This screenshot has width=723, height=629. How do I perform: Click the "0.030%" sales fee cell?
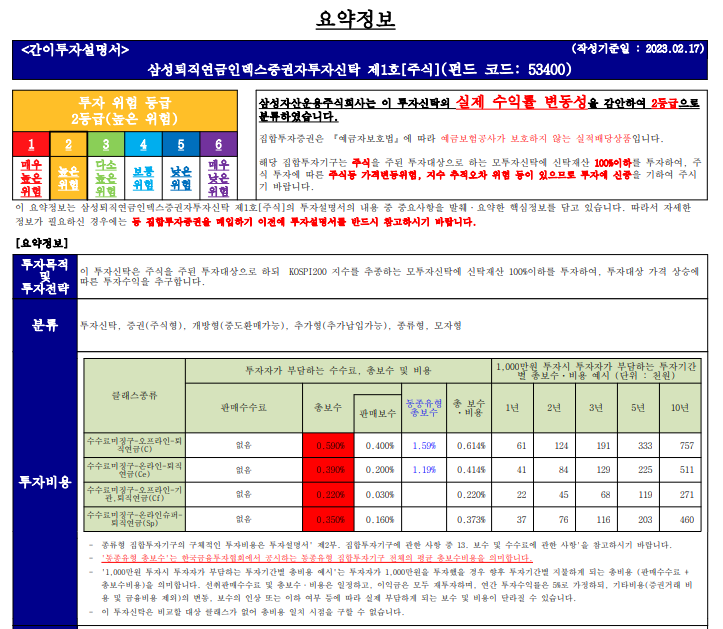tap(379, 494)
